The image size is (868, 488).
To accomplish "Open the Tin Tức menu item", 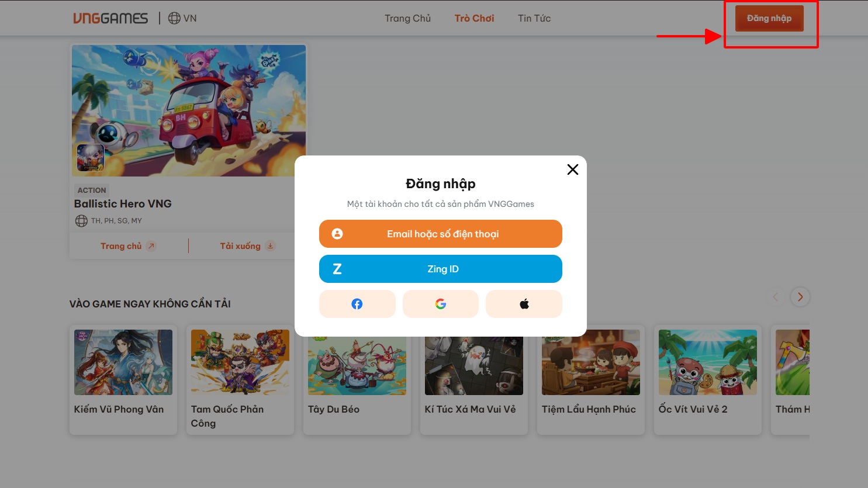I will [x=534, y=18].
